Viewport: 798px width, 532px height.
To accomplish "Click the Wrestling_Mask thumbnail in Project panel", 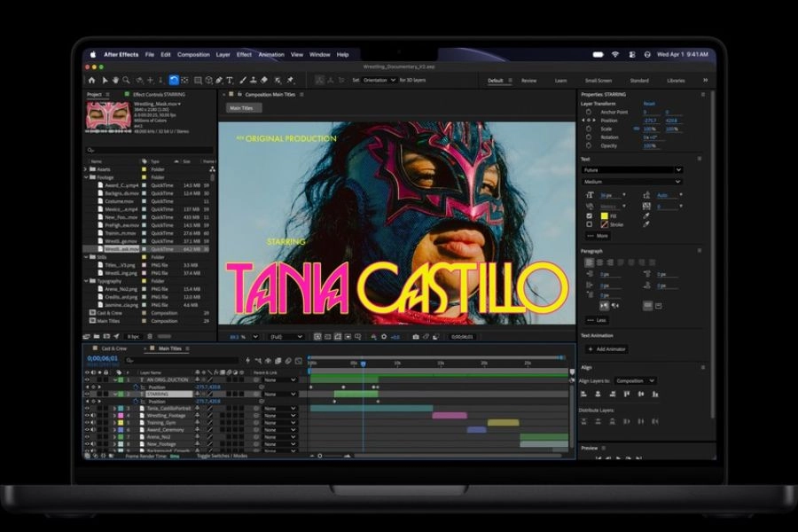I will pos(108,115).
